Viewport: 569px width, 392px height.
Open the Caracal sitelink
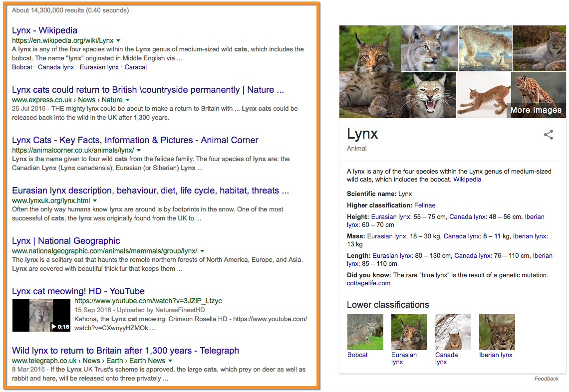click(135, 67)
